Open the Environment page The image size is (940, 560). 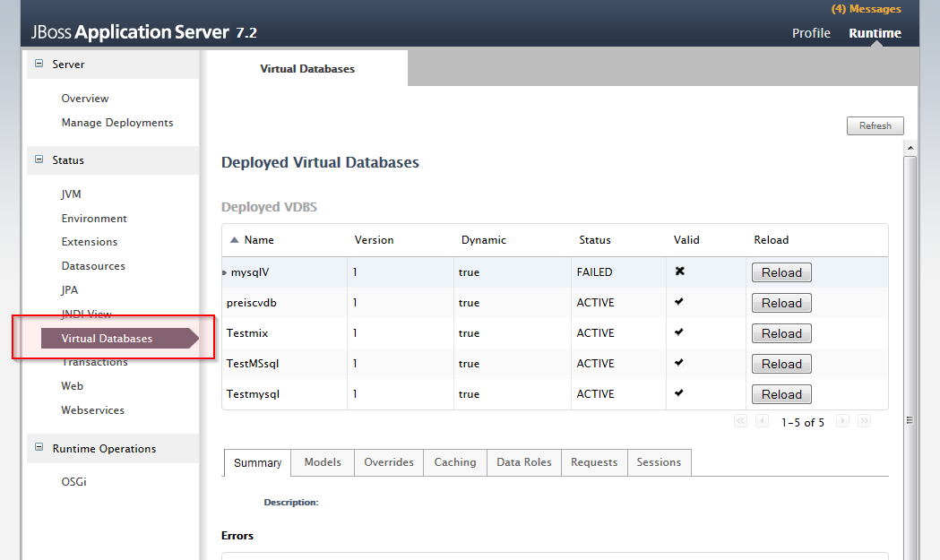pos(94,219)
